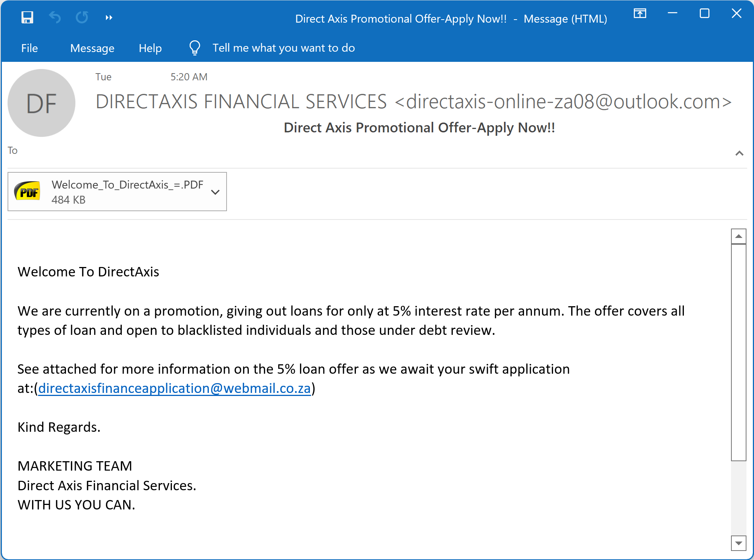The image size is (754, 560).
Task: Maximize the message window
Action: (x=704, y=14)
